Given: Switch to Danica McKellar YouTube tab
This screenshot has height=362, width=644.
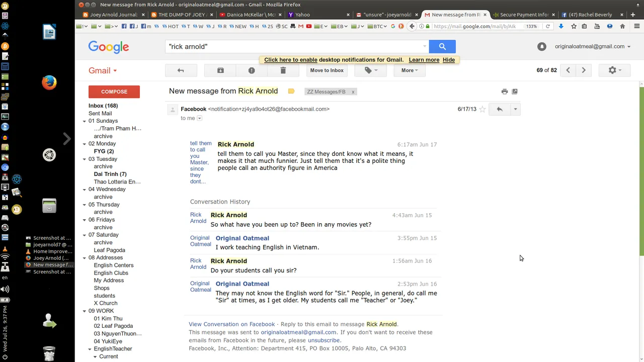Looking at the screenshot, I should [x=251, y=15].
